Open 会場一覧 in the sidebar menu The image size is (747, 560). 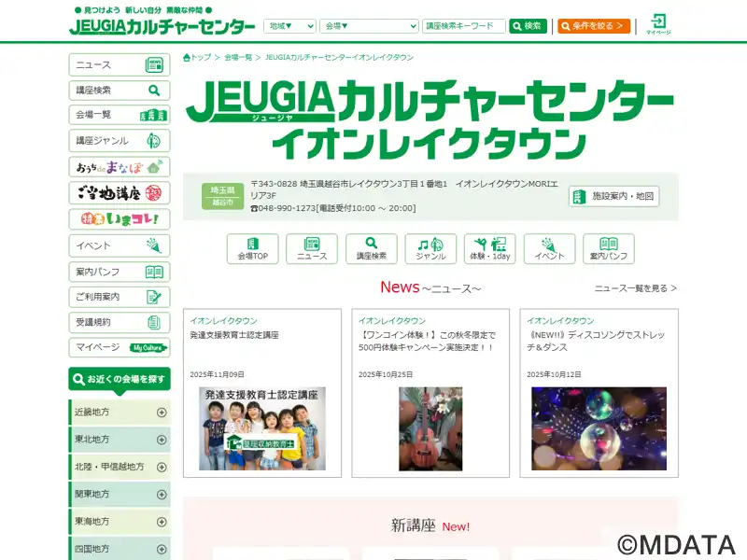(120, 115)
